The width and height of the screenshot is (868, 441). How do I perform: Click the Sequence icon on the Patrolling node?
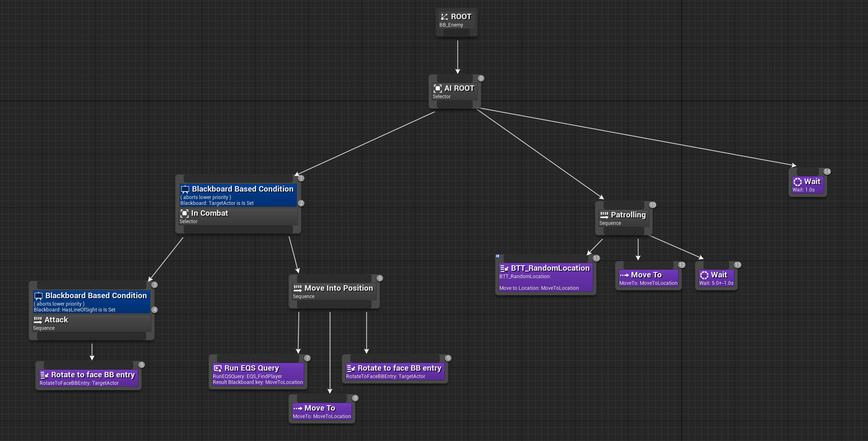(x=604, y=215)
